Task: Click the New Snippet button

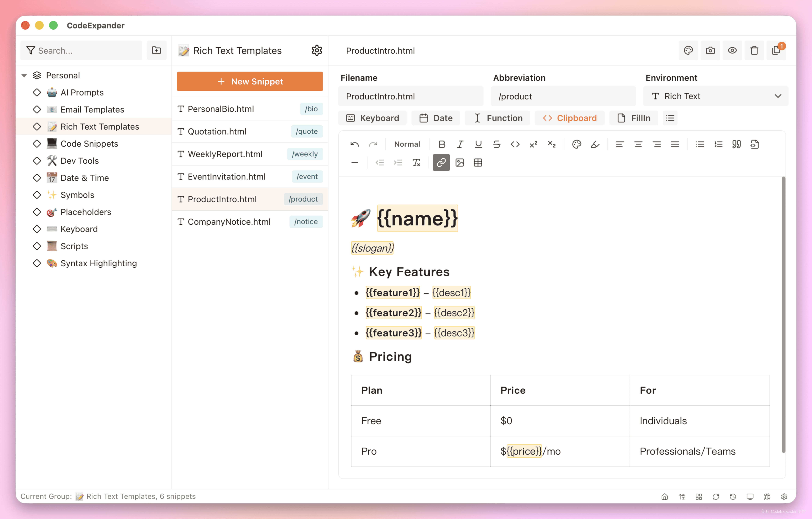Action: 250,81
